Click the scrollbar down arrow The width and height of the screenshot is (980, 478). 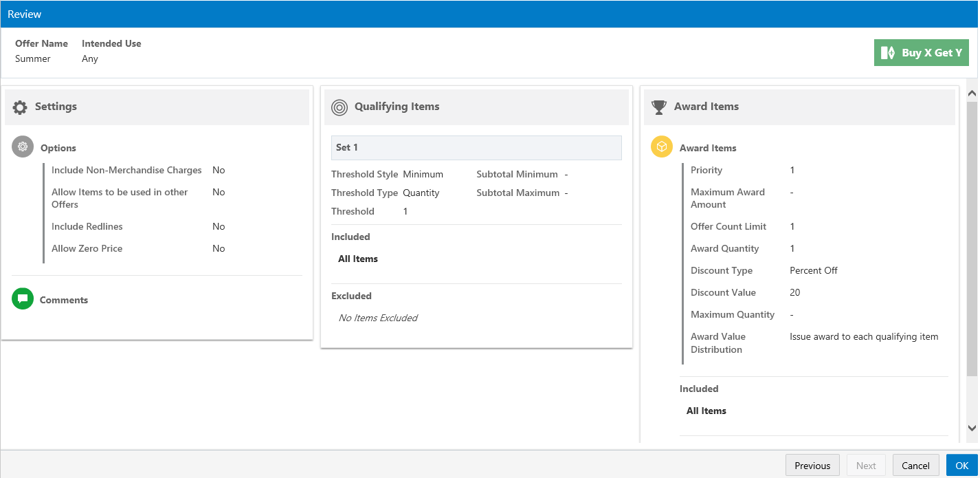(x=972, y=428)
